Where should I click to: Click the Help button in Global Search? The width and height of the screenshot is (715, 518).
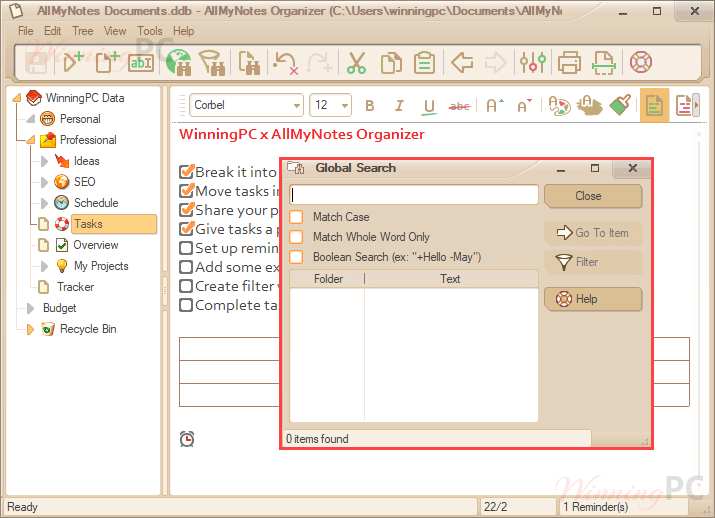point(593,299)
